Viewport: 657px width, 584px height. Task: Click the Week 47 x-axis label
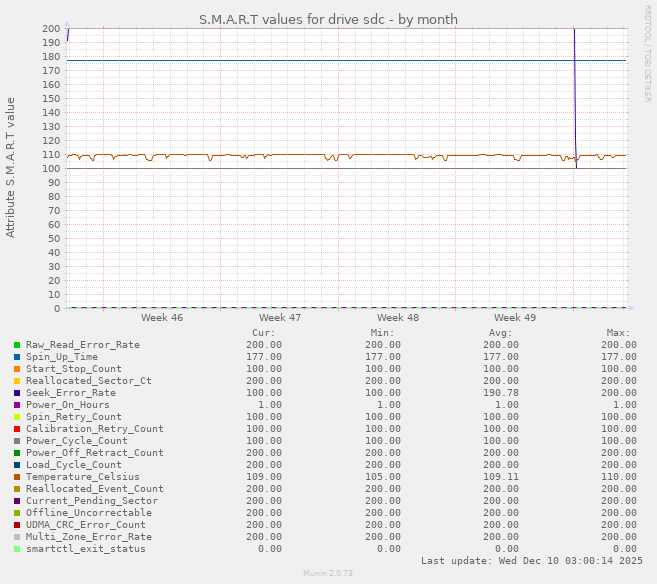click(x=280, y=318)
